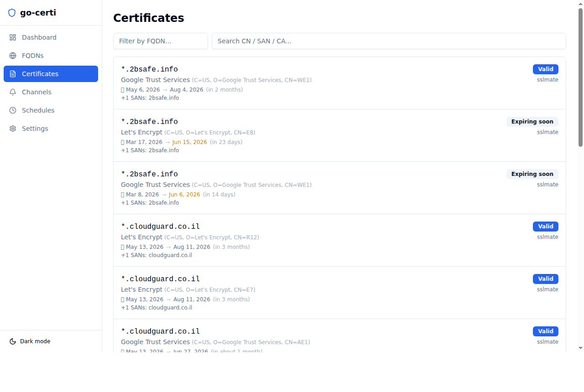Click the Dark mode moon icon
This screenshot has width=584, height=392.
pos(13,341)
